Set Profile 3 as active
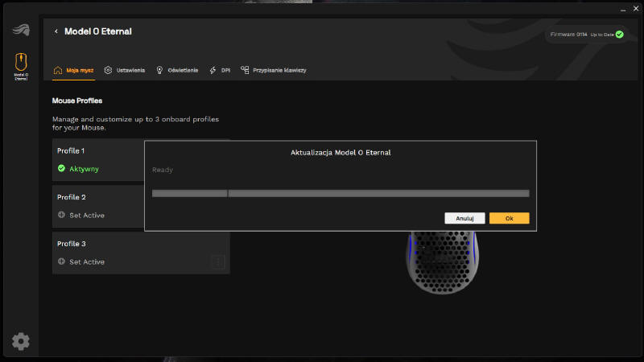 pos(81,262)
